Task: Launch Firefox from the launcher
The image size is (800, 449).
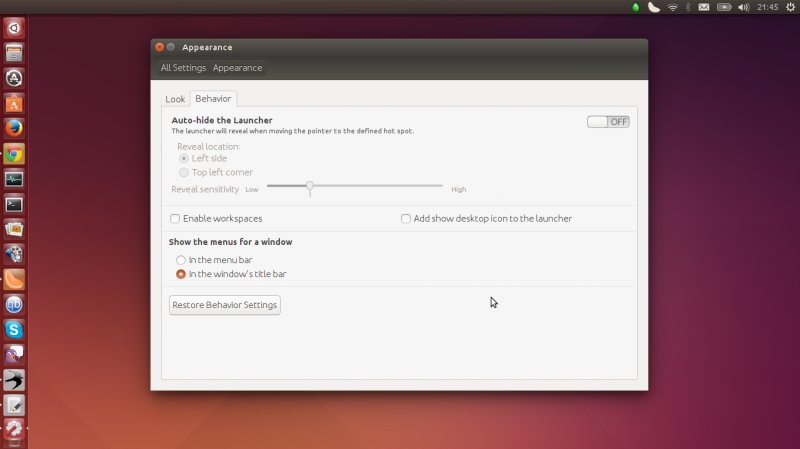Action: (x=14, y=128)
